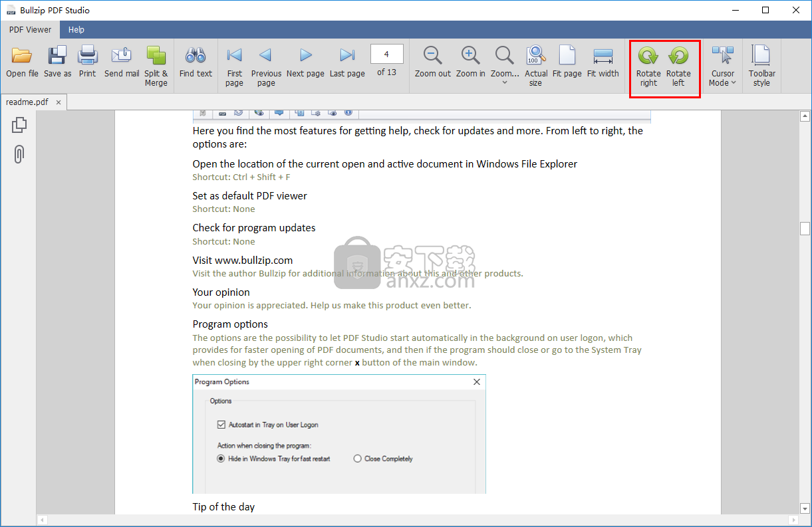Click the 'Shortcut: Ctrl + Shift + F' text

(x=241, y=177)
